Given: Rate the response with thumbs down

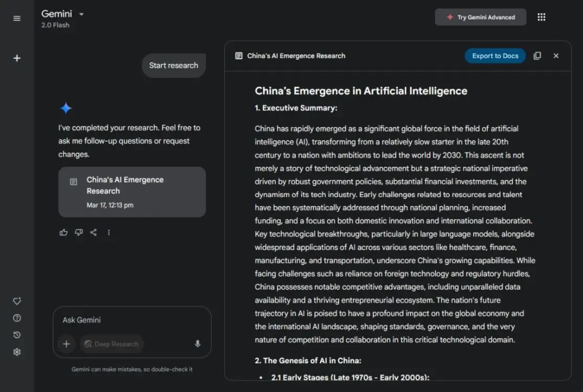Looking at the screenshot, I should click(x=79, y=232).
